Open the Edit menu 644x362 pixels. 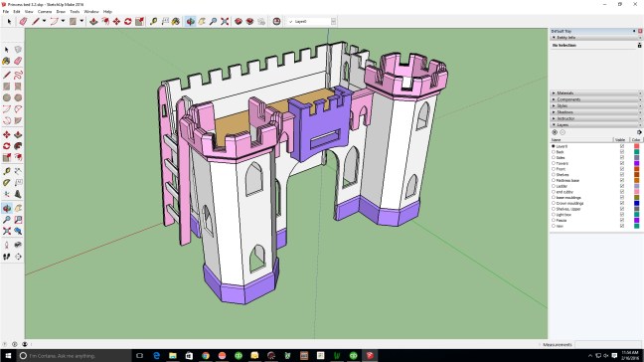[17, 12]
